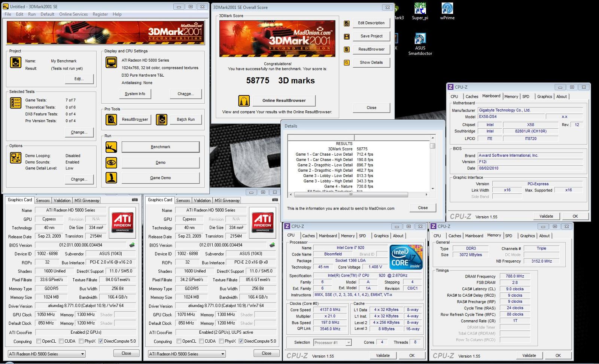Click the Edit button in Project section

[79, 79]
